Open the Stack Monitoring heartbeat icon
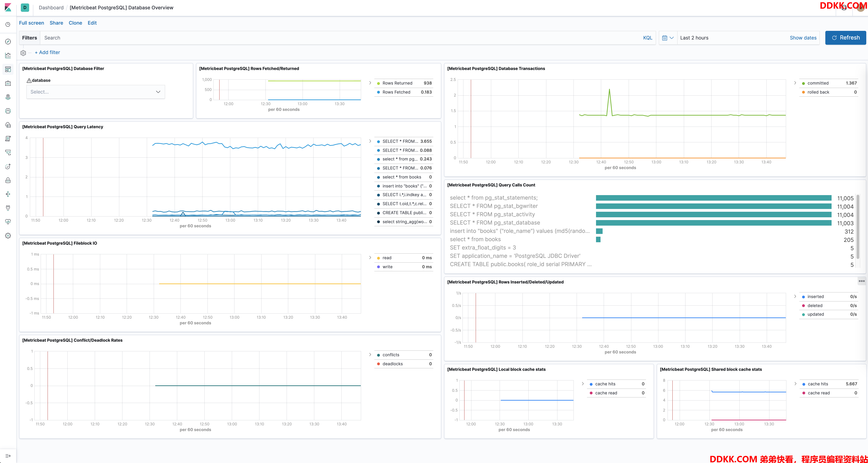This screenshot has width=868, height=463. [x=8, y=222]
